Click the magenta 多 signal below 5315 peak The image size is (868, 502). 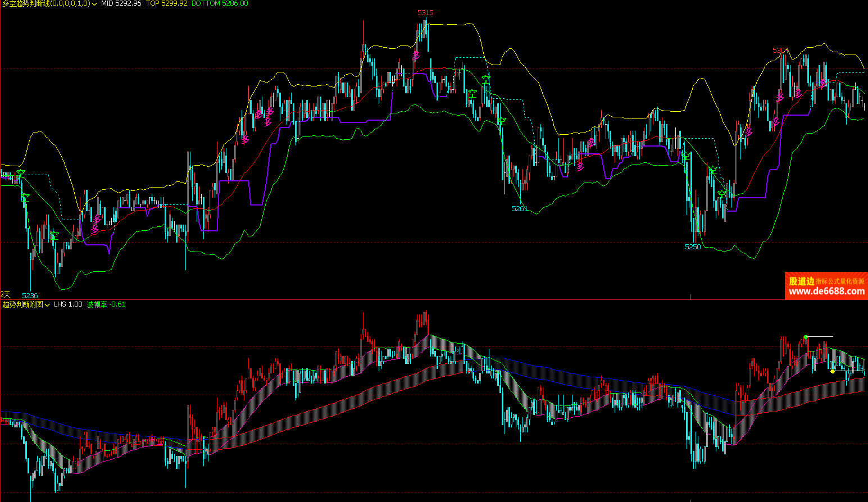tap(416, 56)
